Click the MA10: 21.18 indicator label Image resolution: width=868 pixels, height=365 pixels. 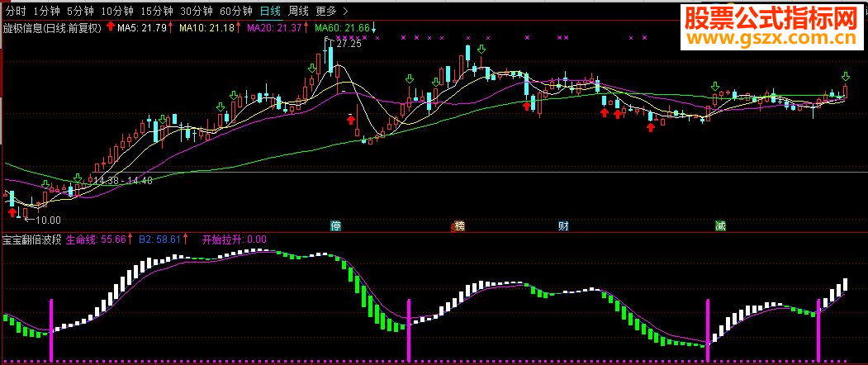coord(207,27)
